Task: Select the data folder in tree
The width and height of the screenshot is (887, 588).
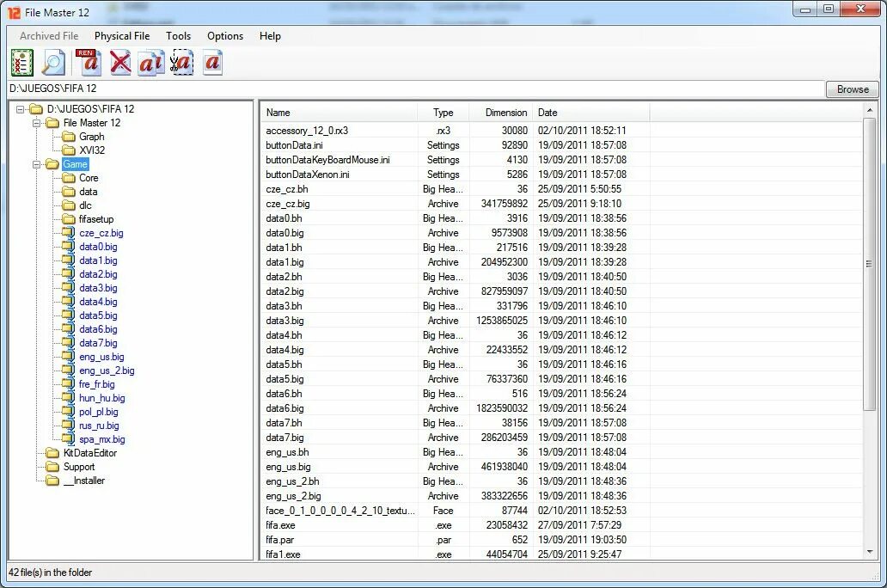Action: [x=89, y=192]
